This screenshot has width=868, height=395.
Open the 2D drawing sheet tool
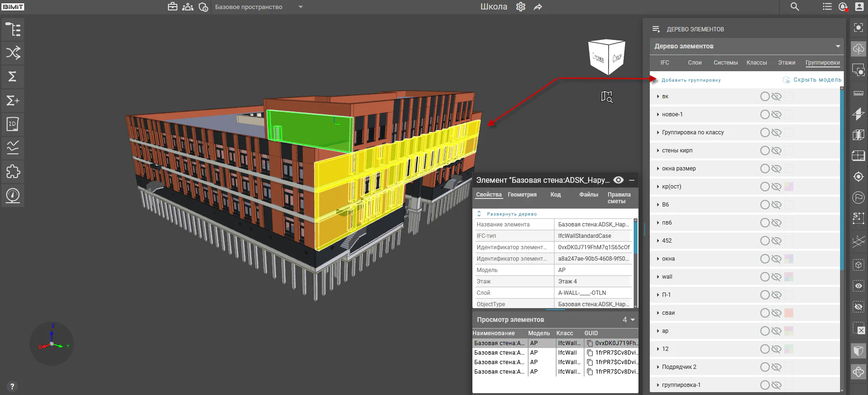coord(13,124)
